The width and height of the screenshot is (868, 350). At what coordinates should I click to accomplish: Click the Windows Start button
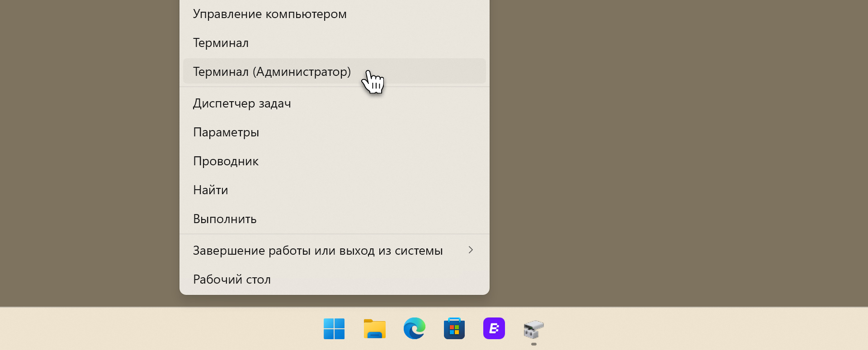(x=334, y=328)
